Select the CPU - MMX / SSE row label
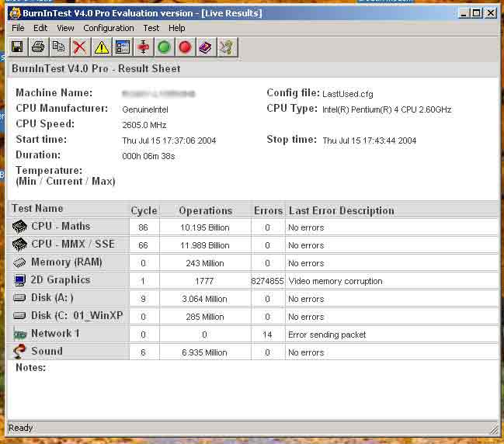The image size is (504, 444). pyautogui.click(x=73, y=244)
